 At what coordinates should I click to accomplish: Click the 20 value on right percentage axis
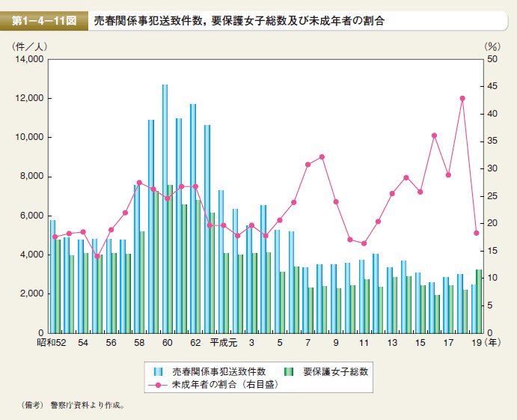point(492,223)
